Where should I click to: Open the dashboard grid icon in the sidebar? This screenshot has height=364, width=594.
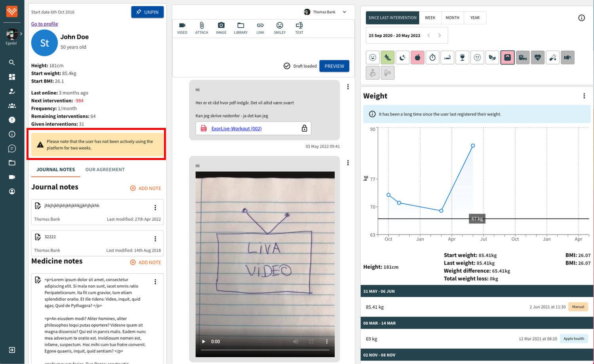coord(12,77)
